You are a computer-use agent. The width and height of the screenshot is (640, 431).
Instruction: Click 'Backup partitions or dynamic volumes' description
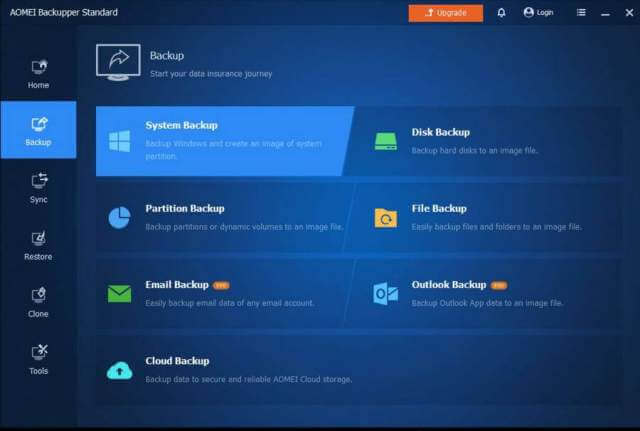[244, 227]
